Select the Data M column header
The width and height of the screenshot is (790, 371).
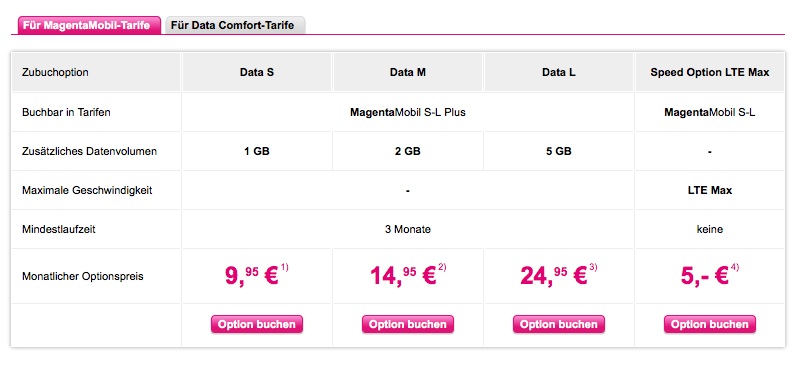click(408, 72)
